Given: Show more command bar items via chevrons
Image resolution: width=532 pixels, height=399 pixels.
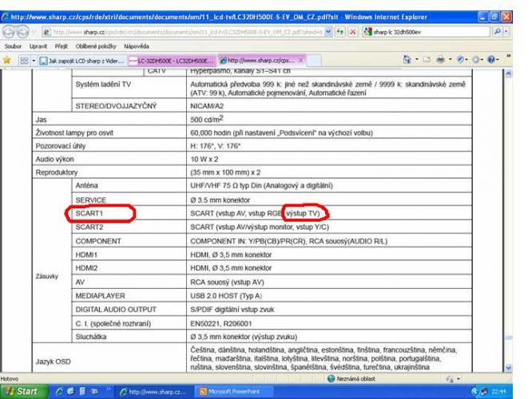Looking at the screenshot, I should 508,56.
